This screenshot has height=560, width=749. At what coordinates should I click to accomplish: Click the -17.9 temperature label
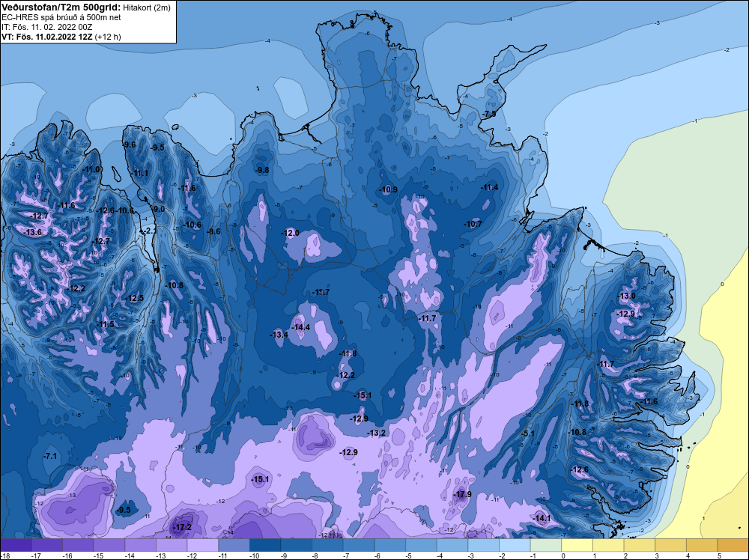point(463,494)
